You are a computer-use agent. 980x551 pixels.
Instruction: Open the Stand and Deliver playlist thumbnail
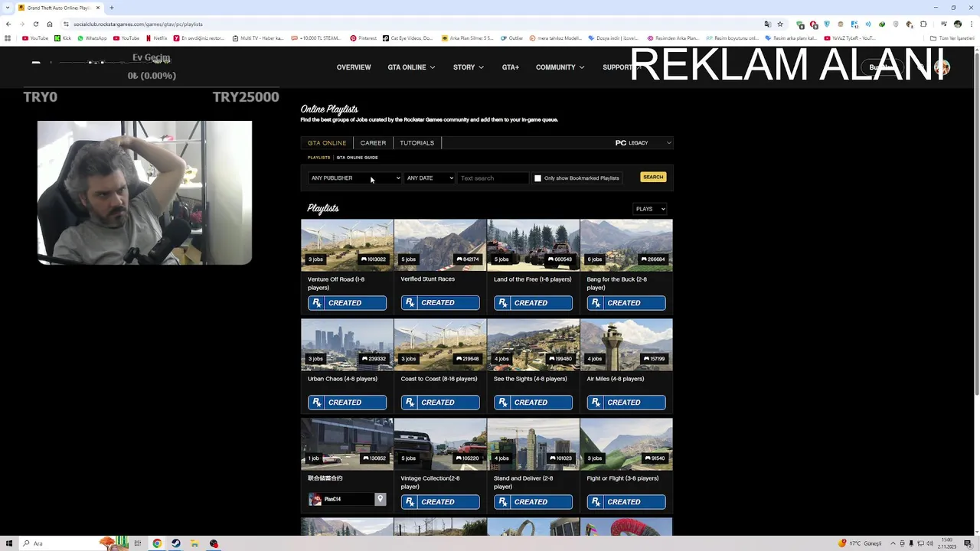tap(534, 445)
